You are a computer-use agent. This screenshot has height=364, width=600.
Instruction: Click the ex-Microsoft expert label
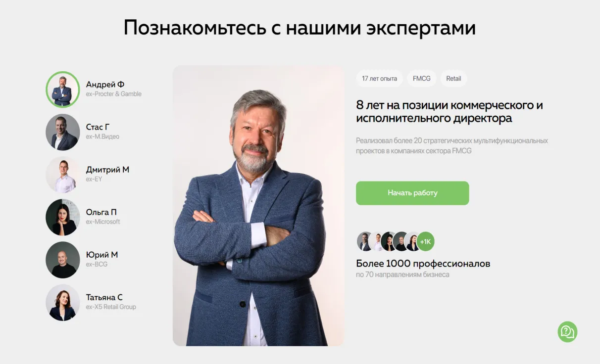point(103,222)
